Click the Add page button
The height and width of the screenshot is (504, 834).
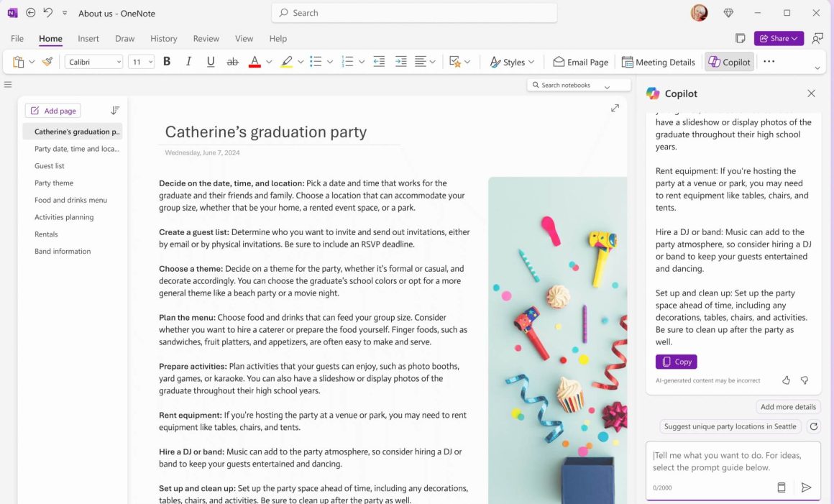coord(53,111)
